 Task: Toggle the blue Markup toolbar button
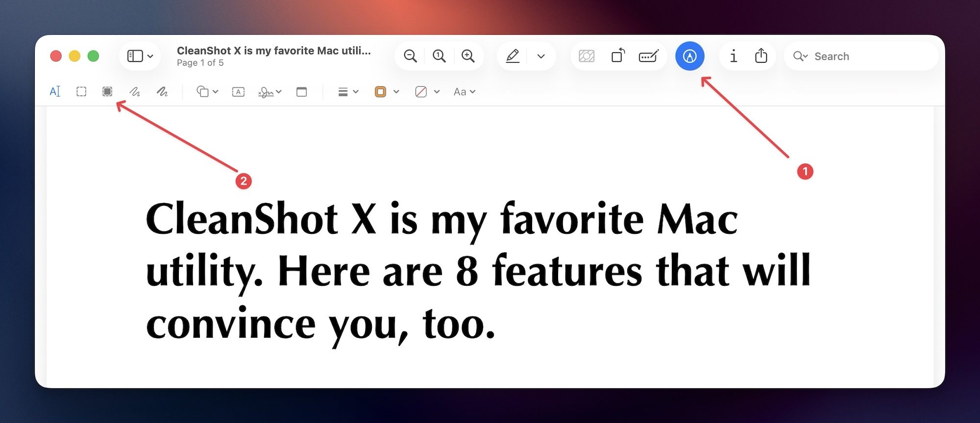[689, 56]
